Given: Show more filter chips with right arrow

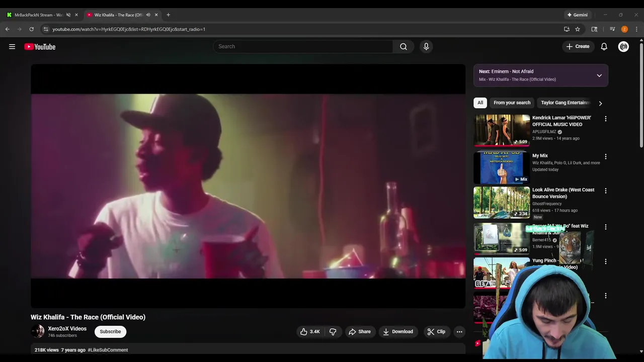Looking at the screenshot, I should click(x=600, y=103).
